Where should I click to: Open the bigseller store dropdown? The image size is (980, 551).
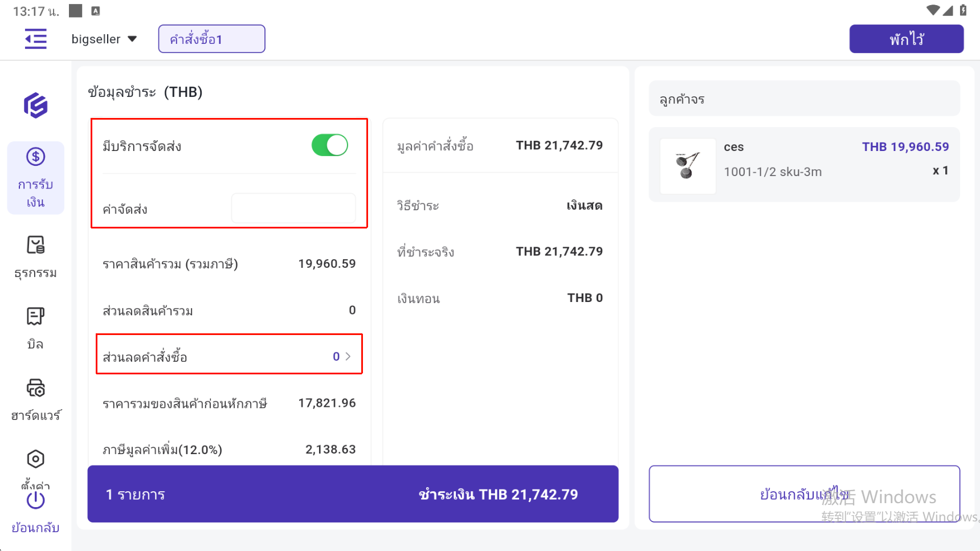pos(104,39)
